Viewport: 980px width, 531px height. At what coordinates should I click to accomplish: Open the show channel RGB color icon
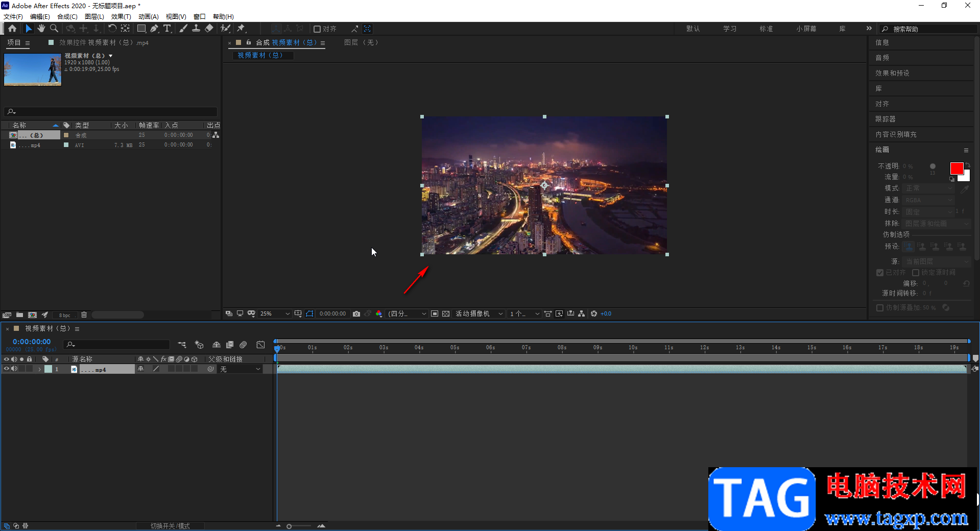tap(379, 313)
